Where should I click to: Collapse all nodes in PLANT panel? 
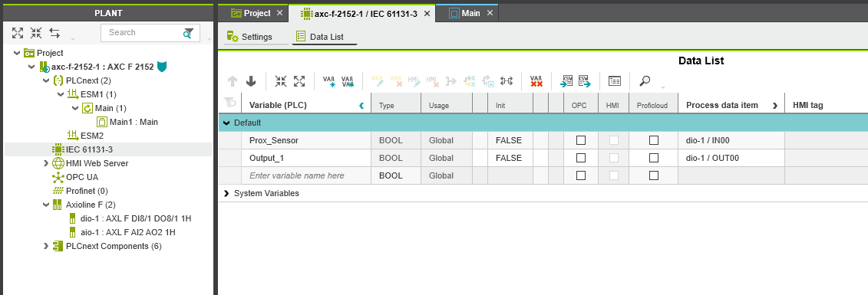pos(36,33)
